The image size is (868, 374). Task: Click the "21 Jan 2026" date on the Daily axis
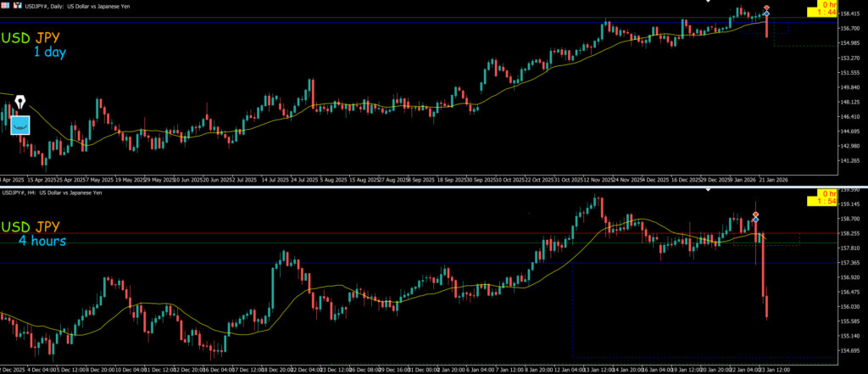point(773,180)
